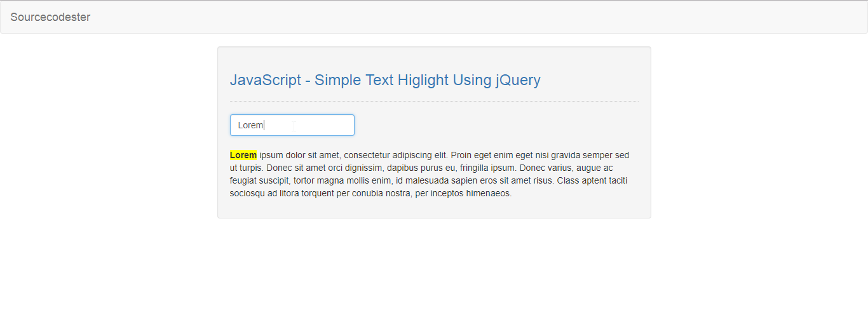868x329 pixels.
Task: Click the word consectetur in the paragraph
Action: [x=367, y=155]
